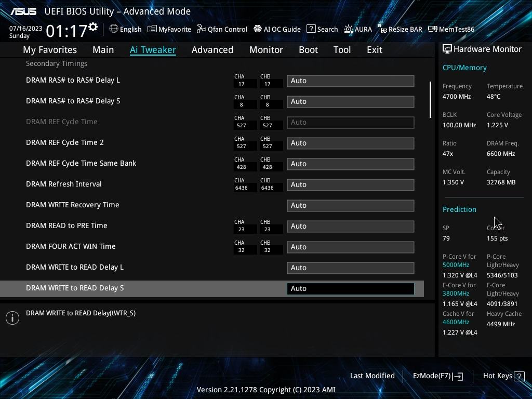Viewport: 532px width, 399px height.
Task: Click the DRAM WRITE to READ Delay S field
Action: 351,288
